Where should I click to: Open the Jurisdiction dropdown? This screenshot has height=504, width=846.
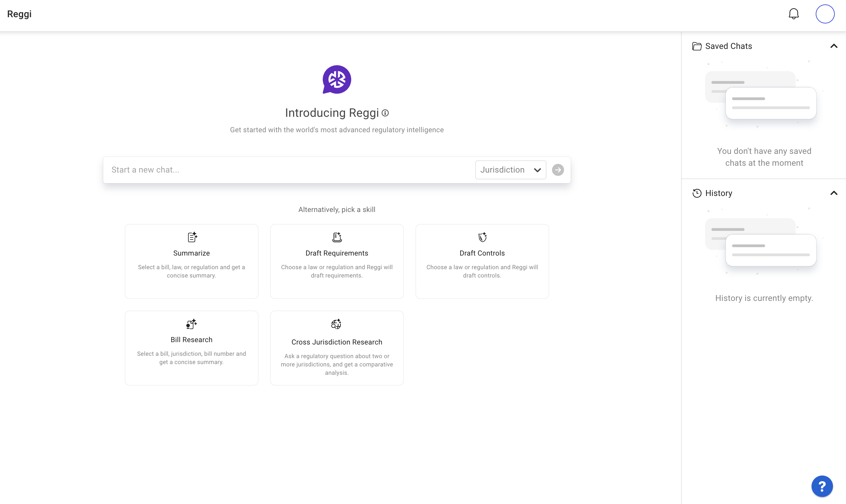[510, 170]
